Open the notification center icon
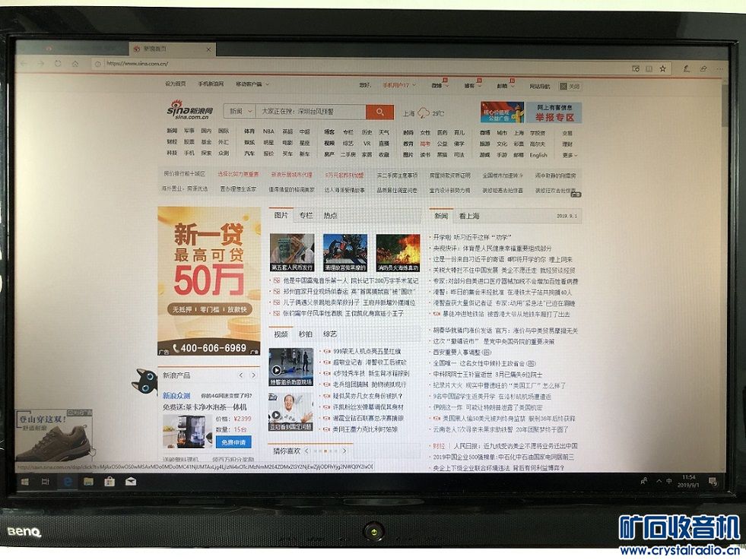This screenshot has height=560, width=746. click(713, 482)
